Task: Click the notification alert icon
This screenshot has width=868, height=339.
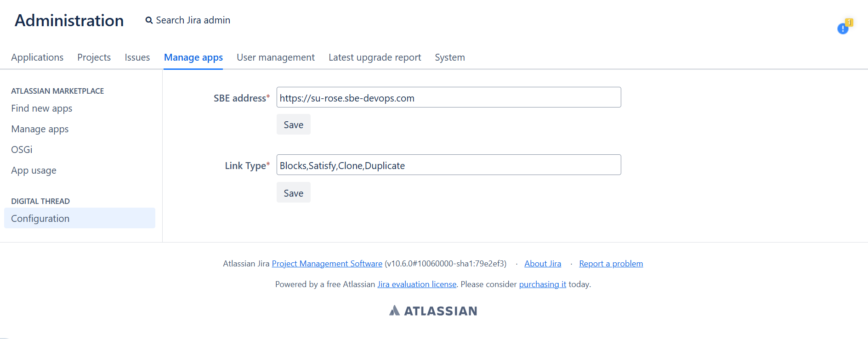Action: tap(843, 28)
